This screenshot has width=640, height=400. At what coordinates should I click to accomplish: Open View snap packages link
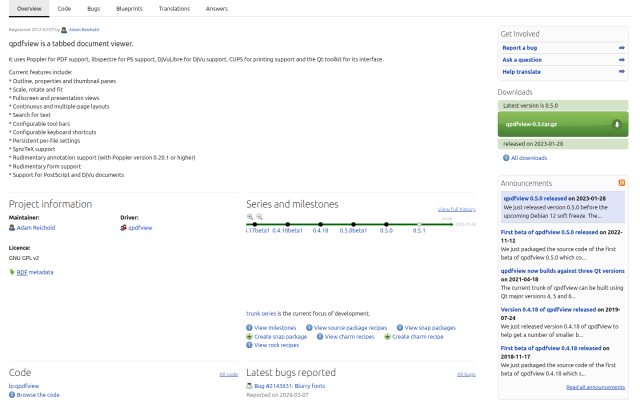click(x=430, y=328)
